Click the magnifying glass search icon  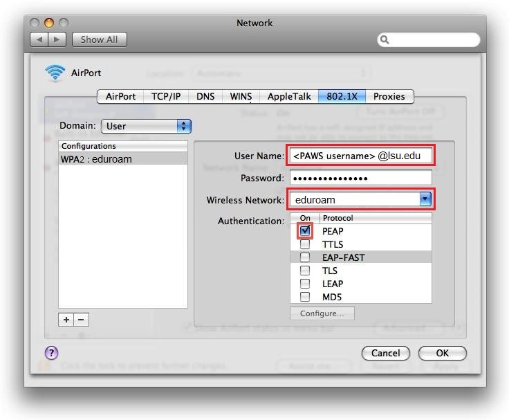[385, 39]
